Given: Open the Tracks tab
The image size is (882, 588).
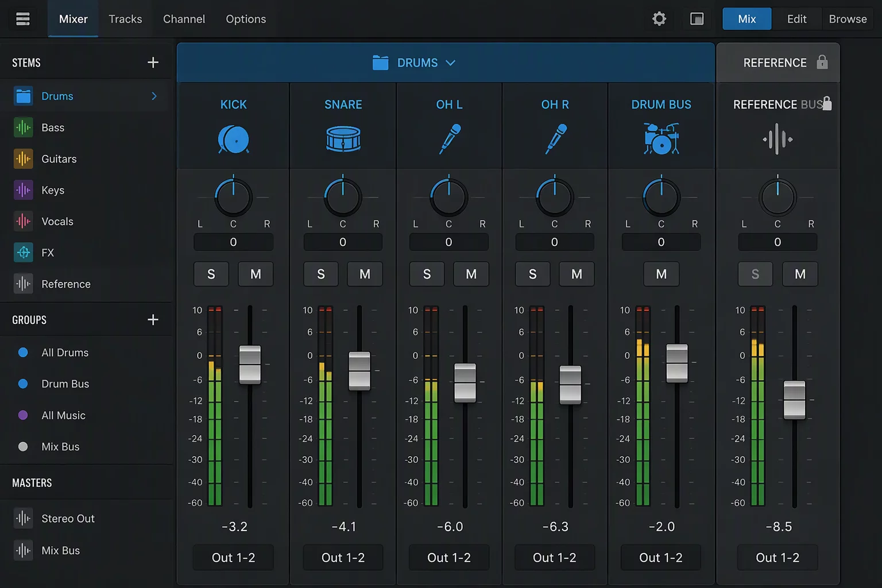Looking at the screenshot, I should click(x=125, y=19).
